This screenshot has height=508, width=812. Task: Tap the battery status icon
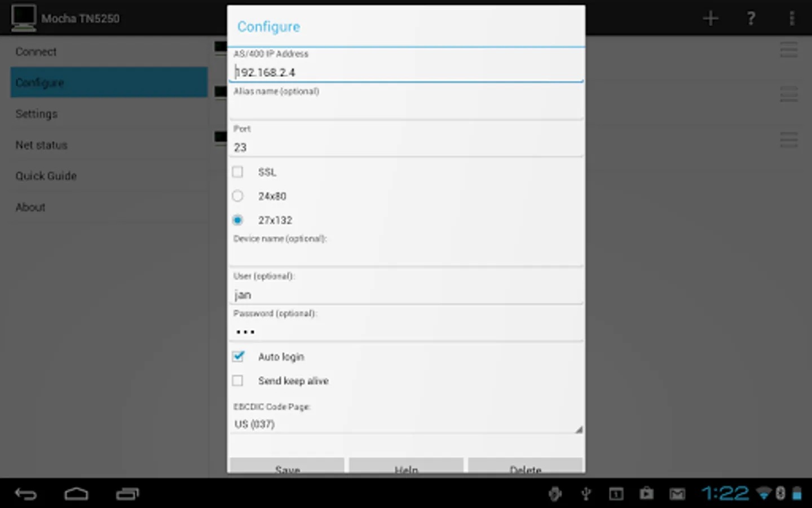797,493
